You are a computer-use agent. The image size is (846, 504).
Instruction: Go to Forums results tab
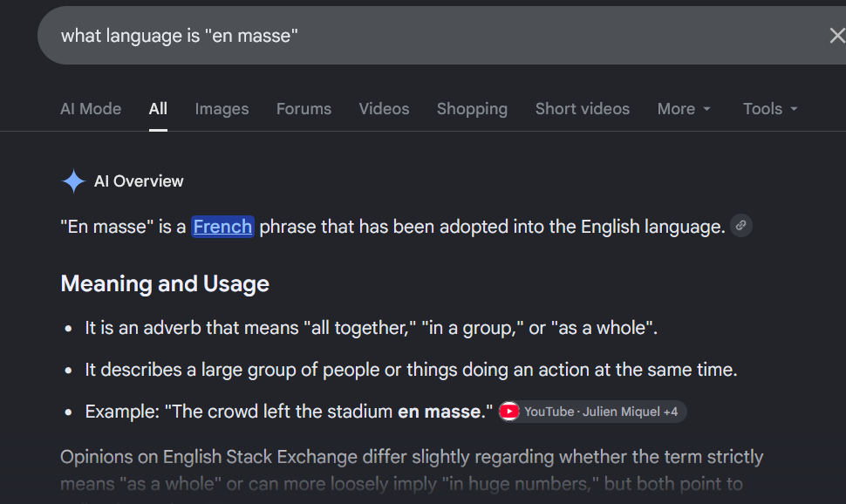click(304, 108)
